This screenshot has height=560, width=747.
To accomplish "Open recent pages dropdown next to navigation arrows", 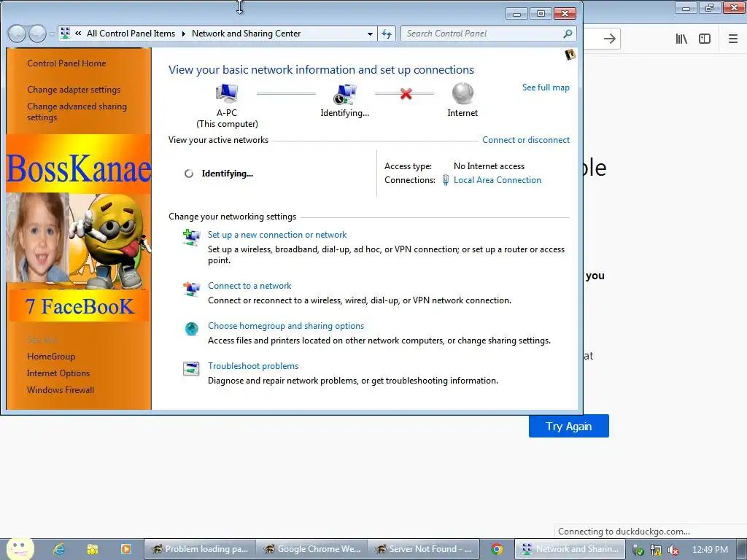I will [52, 34].
